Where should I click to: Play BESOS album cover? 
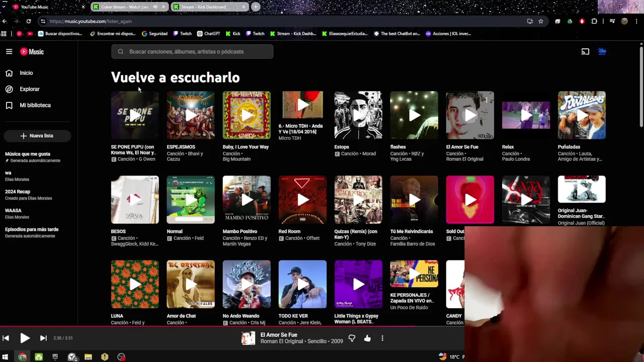pyautogui.click(x=135, y=200)
